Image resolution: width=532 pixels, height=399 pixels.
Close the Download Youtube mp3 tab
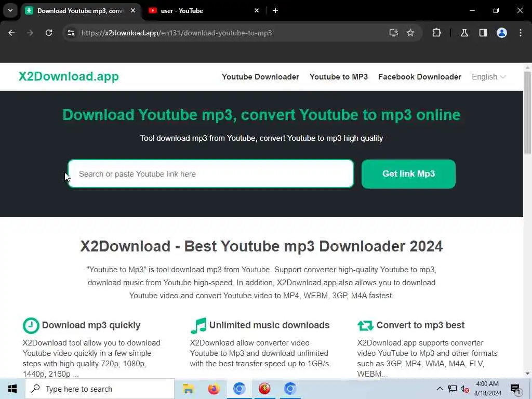pos(133,10)
